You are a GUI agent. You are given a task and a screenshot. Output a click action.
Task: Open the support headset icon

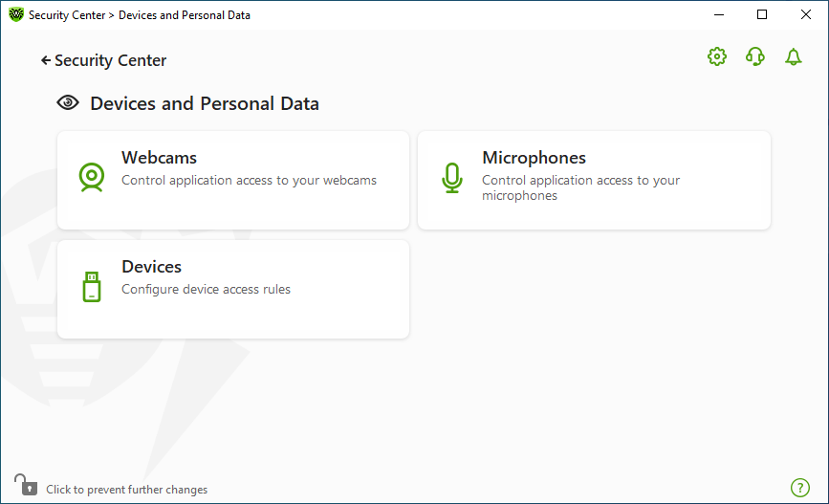point(755,56)
